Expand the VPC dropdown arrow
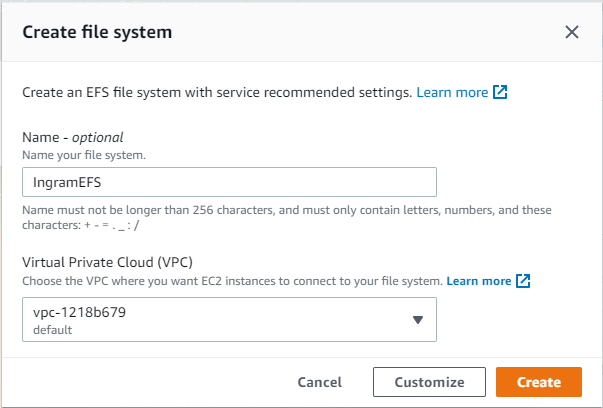Screen dimensions: 603x408 click(418, 320)
